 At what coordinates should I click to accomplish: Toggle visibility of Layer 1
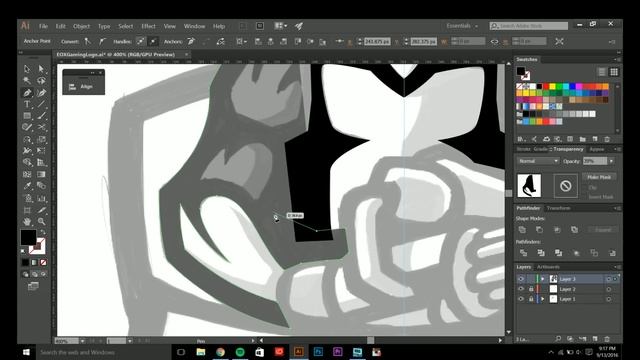click(521, 299)
